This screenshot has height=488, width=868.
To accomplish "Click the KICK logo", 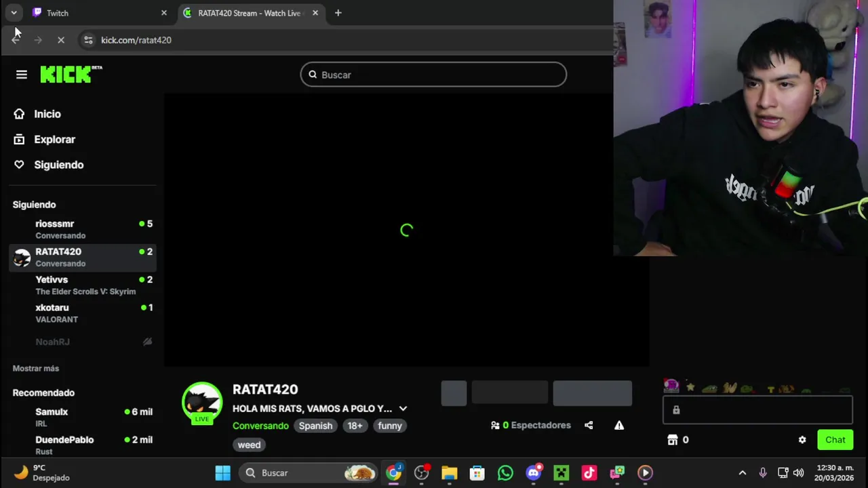I will click(x=71, y=74).
